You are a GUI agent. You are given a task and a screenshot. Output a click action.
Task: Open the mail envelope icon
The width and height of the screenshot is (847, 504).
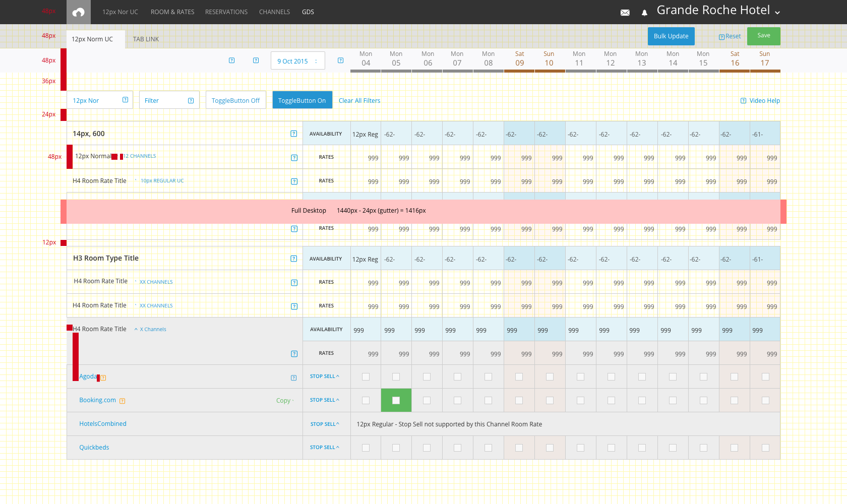click(x=625, y=13)
